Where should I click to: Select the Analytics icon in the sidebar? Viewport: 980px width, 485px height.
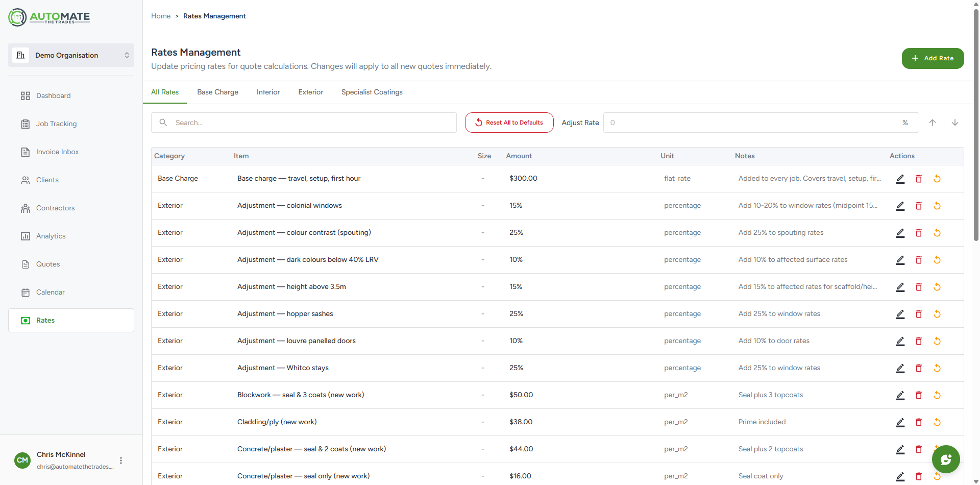(26, 236)
